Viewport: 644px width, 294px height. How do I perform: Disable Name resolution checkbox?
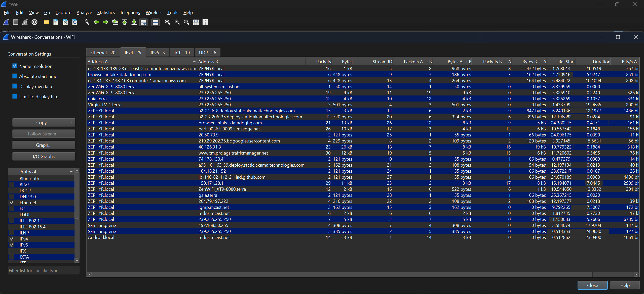(x=15, y=66)
